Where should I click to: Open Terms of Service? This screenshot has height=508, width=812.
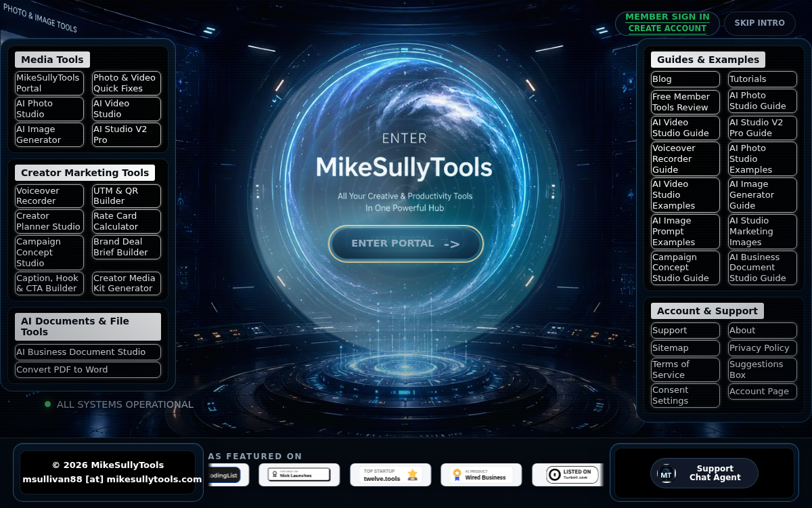click(685, 370)
